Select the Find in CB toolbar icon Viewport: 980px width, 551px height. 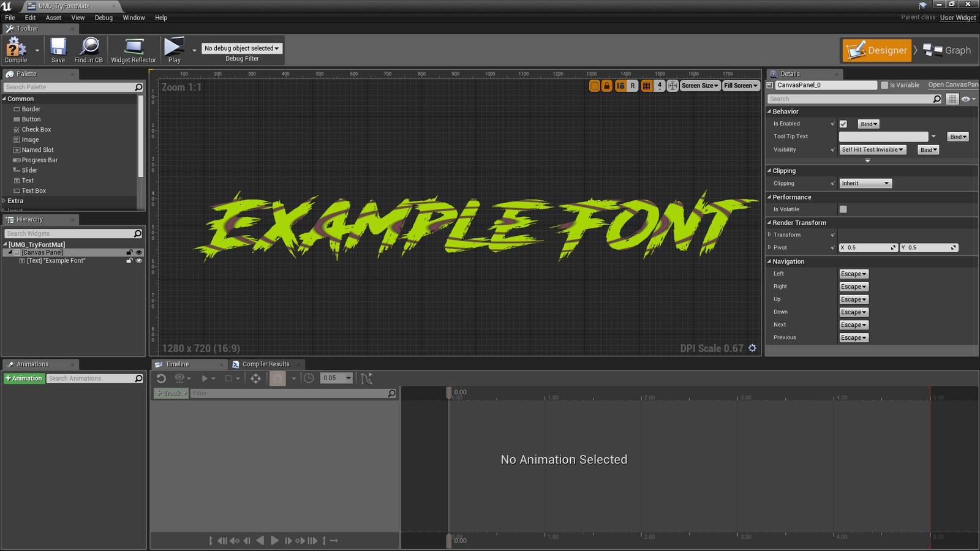click(89, 49)
